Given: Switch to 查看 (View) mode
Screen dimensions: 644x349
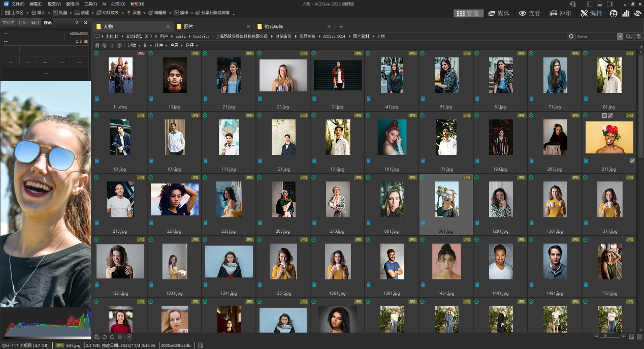Looking at the screenshot, I should [529, 13].
